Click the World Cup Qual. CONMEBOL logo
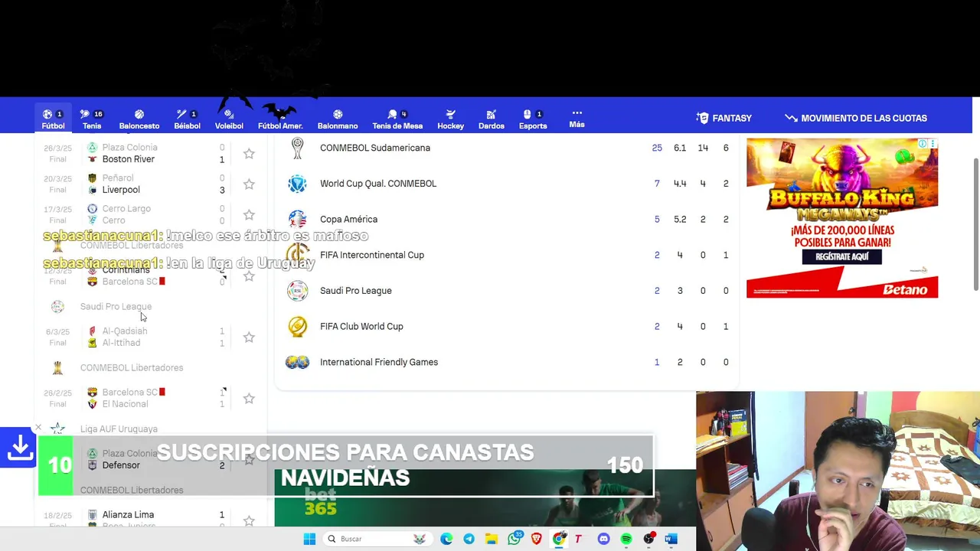980x551 pixels. click(297, 184)
